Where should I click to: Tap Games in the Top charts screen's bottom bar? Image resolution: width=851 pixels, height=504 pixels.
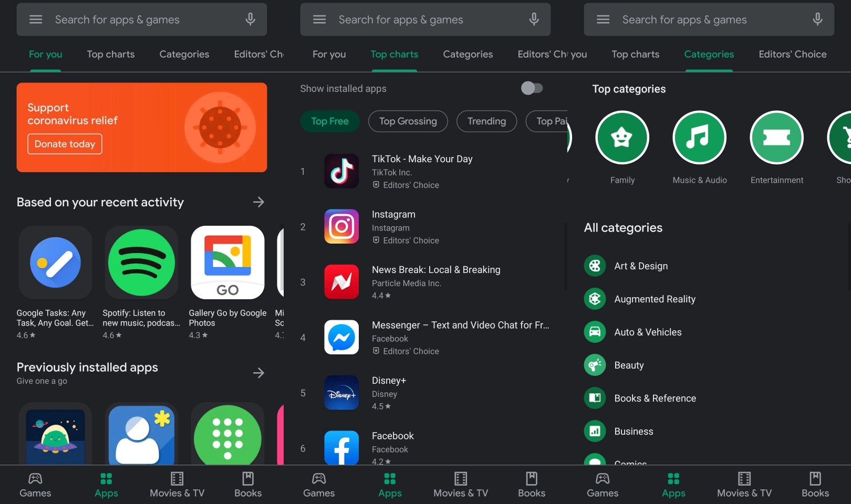point(319,485)
